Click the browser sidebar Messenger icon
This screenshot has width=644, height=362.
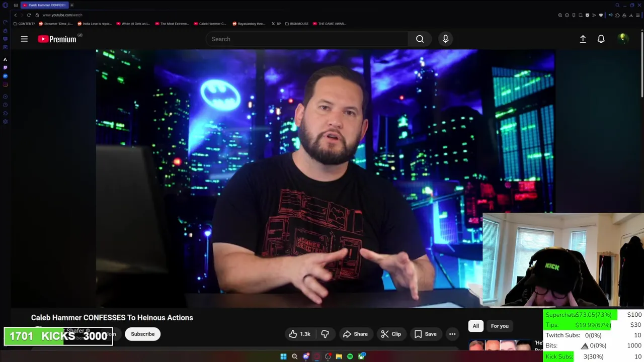coord(5,76)
